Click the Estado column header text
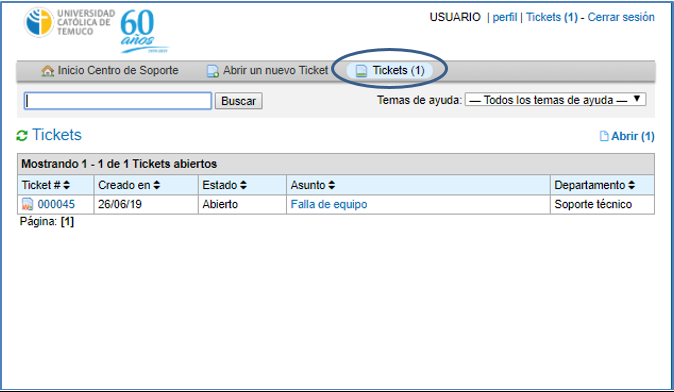The width and height of the screenshot is (674, 392). pyautogui.click(x=220, y=185)
